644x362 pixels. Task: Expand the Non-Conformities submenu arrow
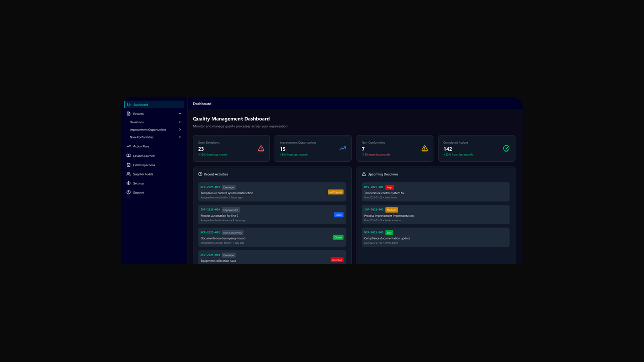tap(180, 137)
